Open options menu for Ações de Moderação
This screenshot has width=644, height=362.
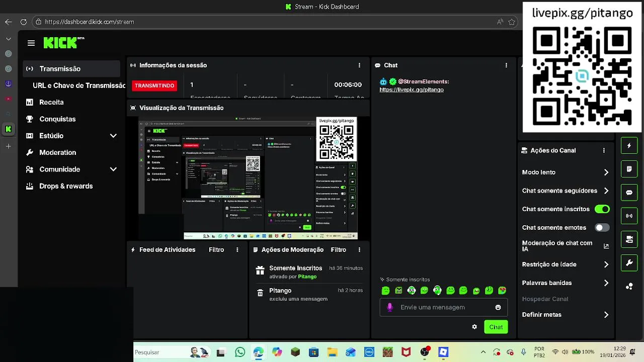[x=359, y=250]
